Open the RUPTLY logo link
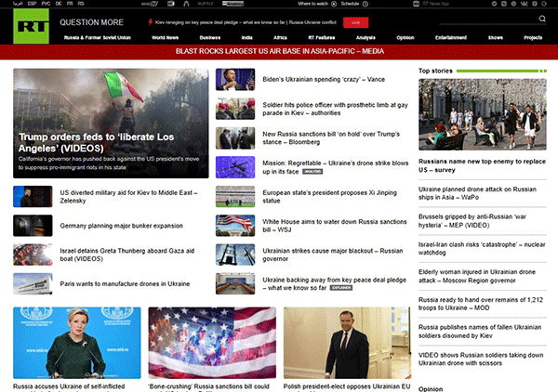 205,4
